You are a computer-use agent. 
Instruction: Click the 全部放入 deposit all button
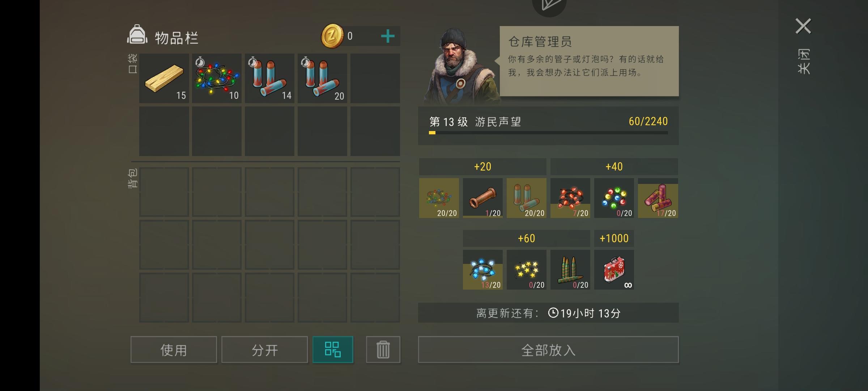coord(548,349)
